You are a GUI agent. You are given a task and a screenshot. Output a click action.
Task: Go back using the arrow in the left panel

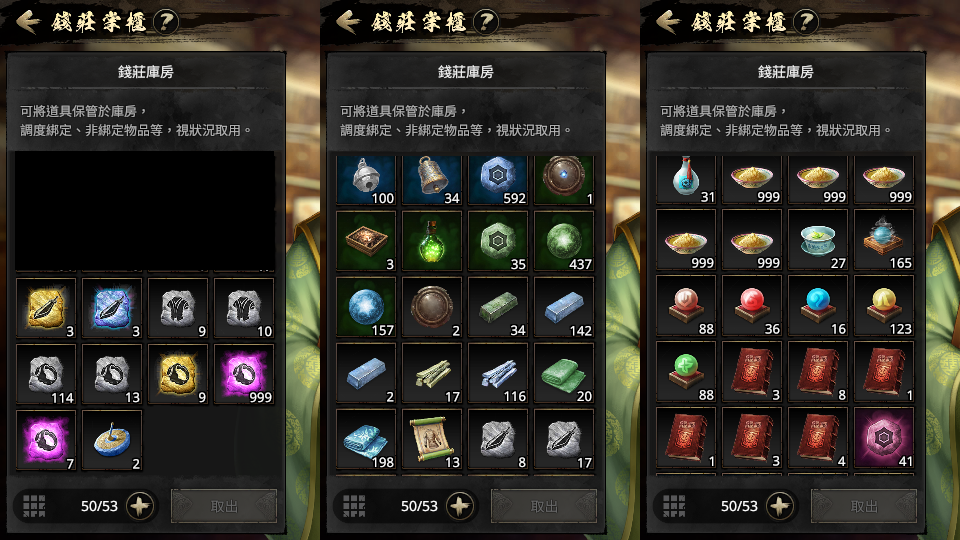pos(28,23)
